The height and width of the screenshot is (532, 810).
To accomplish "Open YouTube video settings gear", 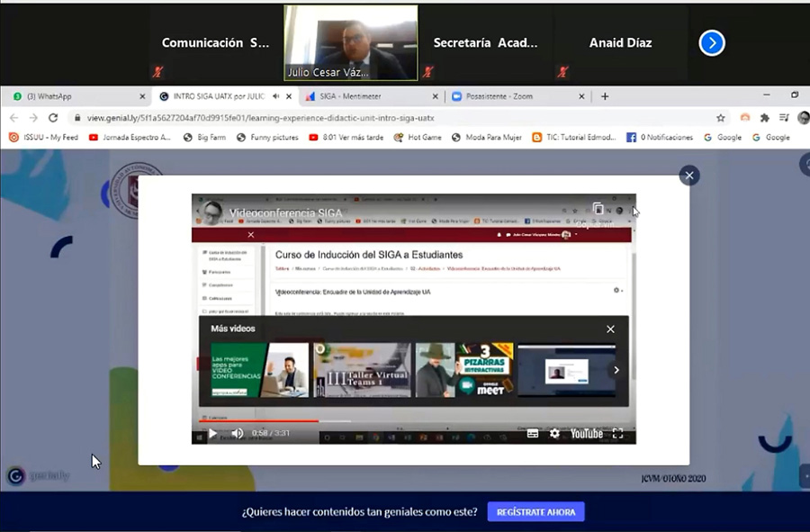I will [554, 433].
